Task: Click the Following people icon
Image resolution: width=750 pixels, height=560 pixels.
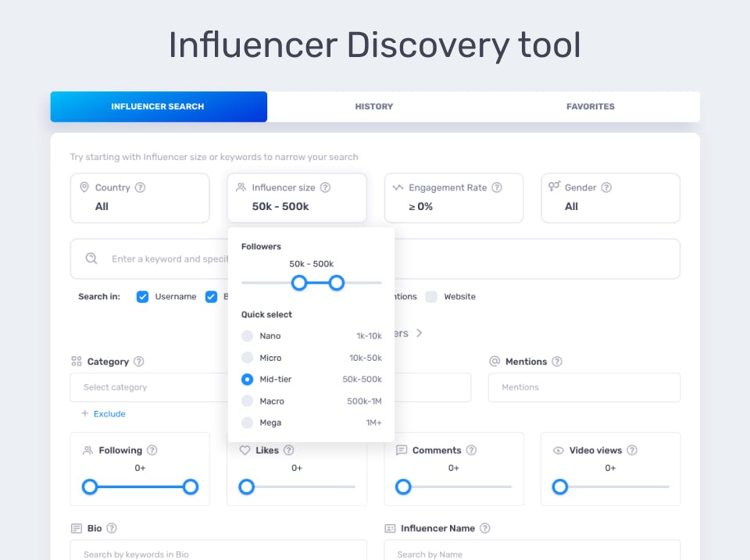Action: coord(88,450)
